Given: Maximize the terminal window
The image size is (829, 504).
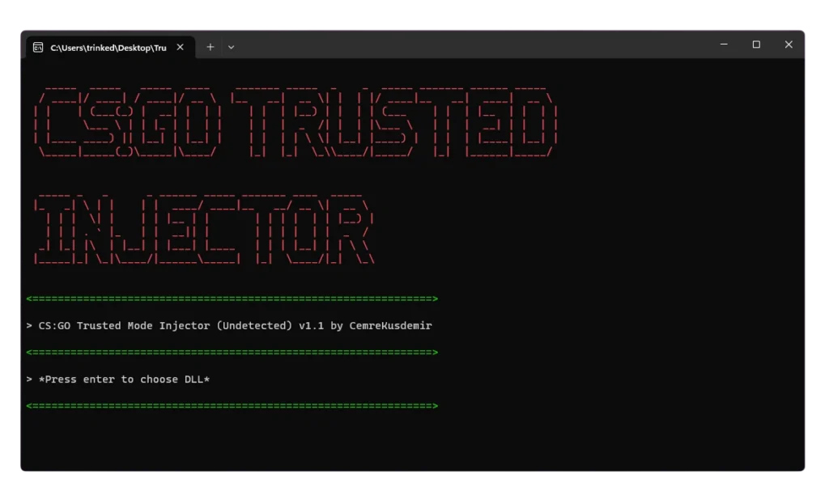Looking at the screenshot, I should point(756,44).
